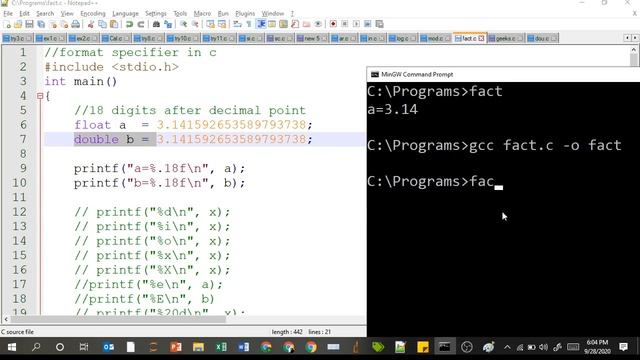Screen dimensions: 640x360
Task: Click the Paste toolbar icon
Action: click(114, 24)
